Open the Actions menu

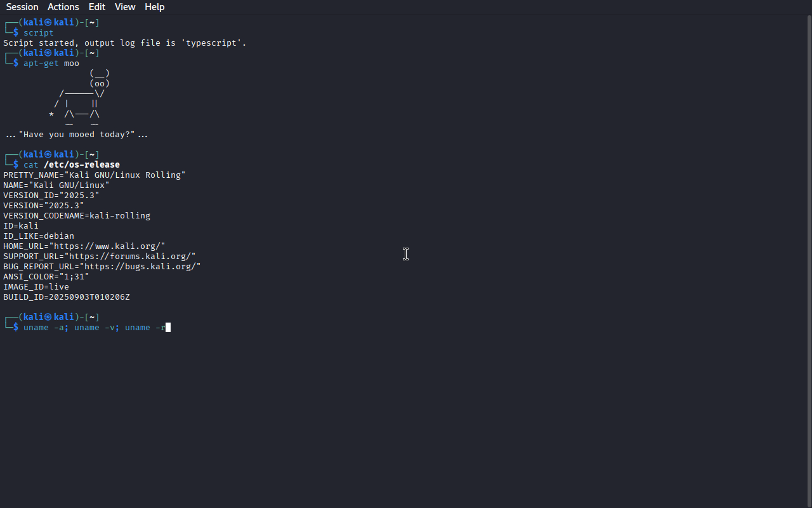pyautogui.click(x=63, y=7)
